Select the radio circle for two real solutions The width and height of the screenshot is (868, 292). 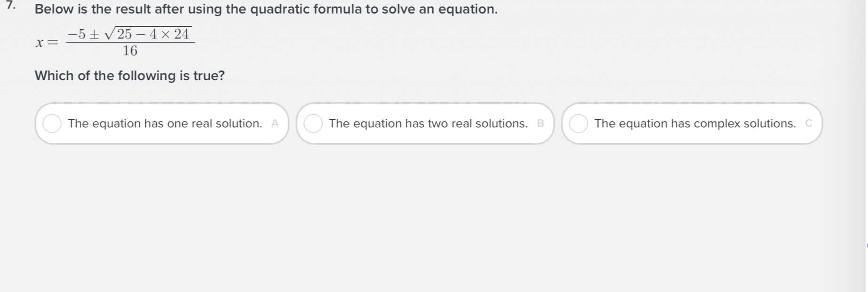pos(313,123)
